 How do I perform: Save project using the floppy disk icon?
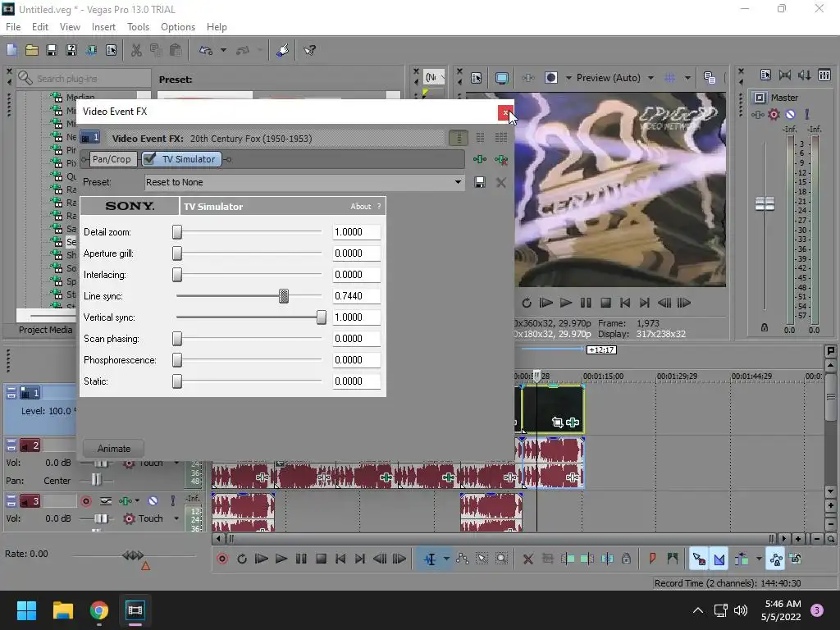point(52,50)
